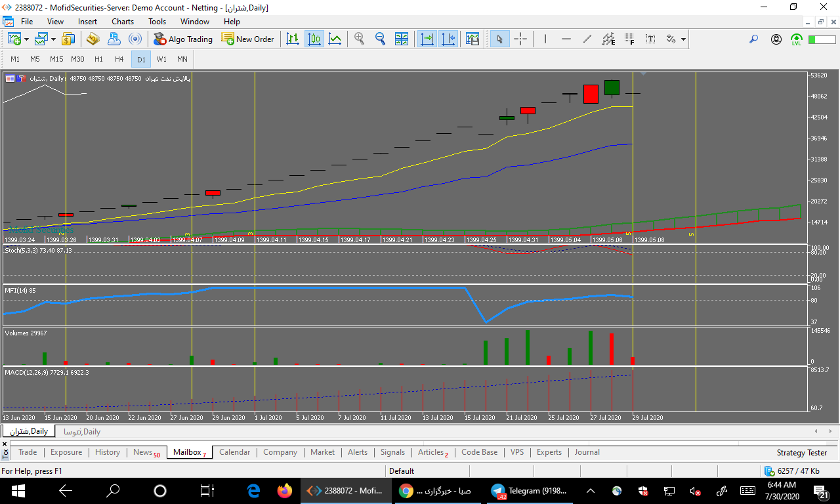Click the cloud virtual hosting icon
The width and height of the screenshot is (840, 504).
click(114, 39)
